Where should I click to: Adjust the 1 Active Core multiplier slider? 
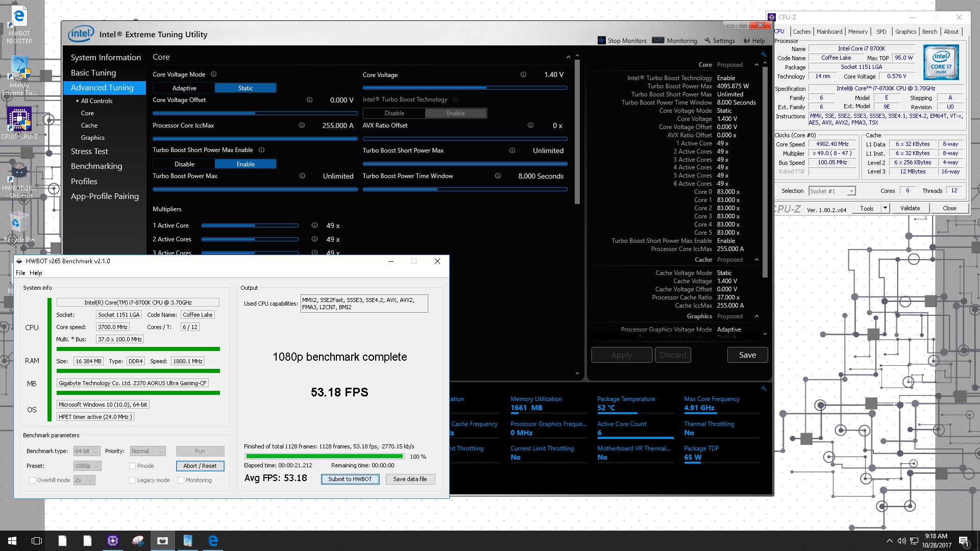pos(250,225)
